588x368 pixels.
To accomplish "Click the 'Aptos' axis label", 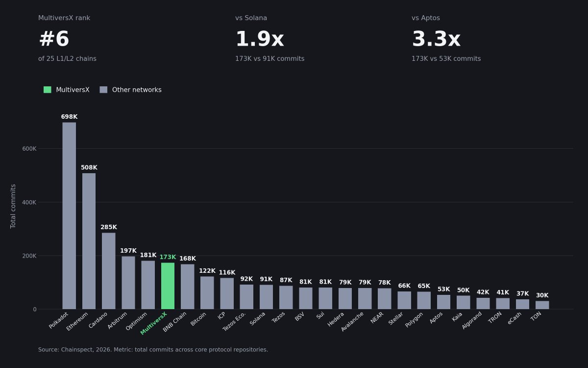I will coord(436,318).
